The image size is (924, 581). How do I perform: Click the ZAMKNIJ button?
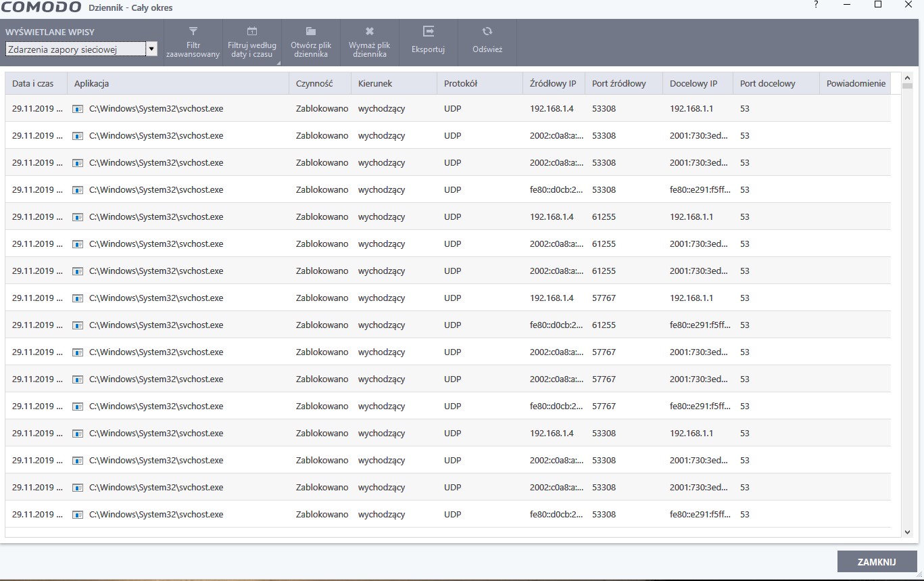[877, 561]
